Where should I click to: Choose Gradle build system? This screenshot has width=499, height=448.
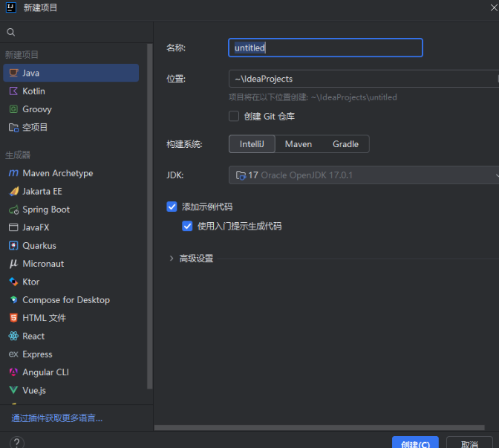[x=345, y=144]
